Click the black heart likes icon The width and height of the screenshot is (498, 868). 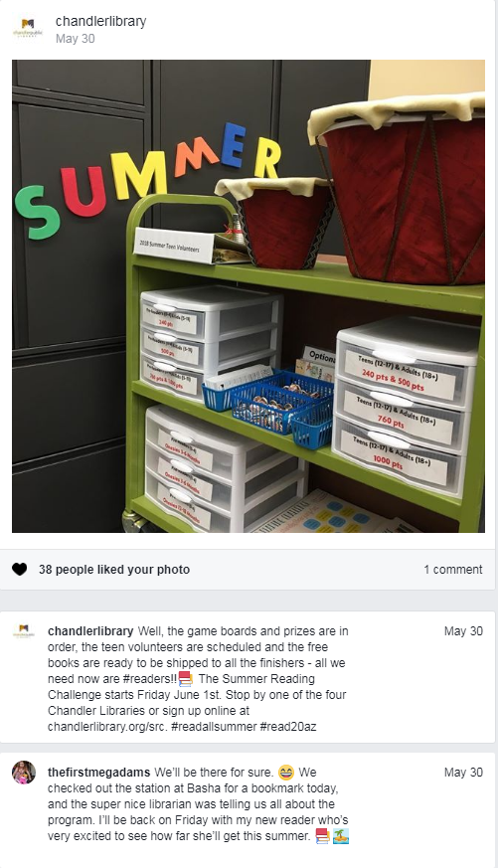tap(19, 569)
